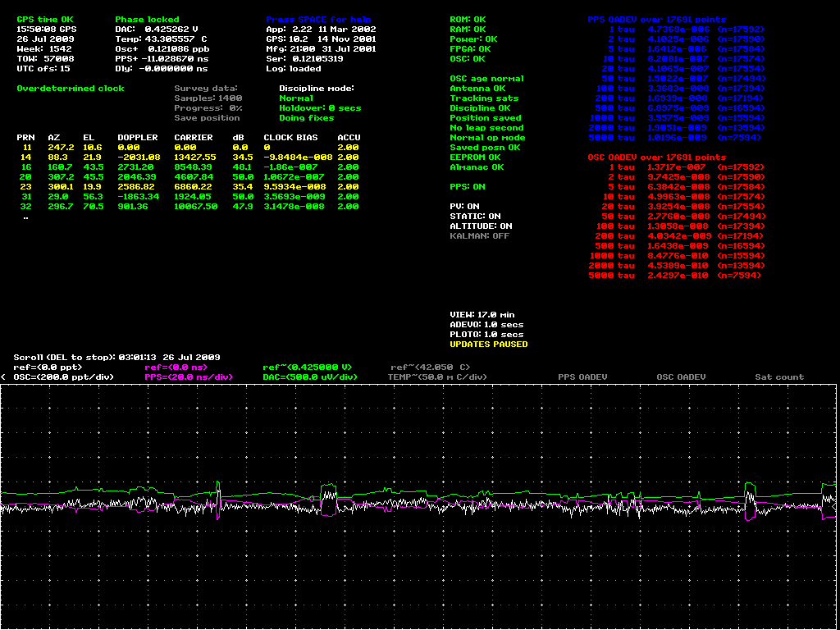Click PRN 11 in the satellite table
Image resolution: width=840 pixels, height=630 pixels.
[27, 148]
